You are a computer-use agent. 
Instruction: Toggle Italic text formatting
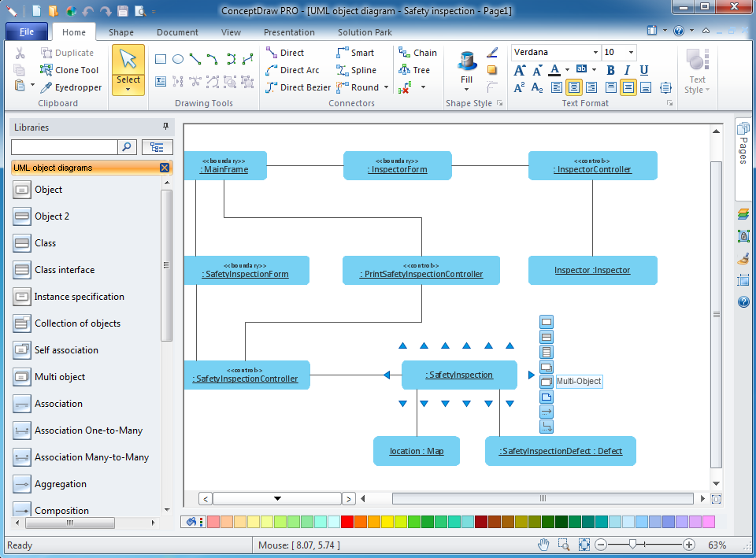point(627,70)
